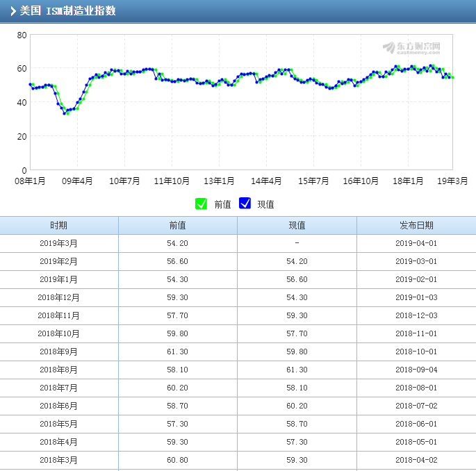This screenshot has width=476, height=471.
Task: Click the chevron arrow icon in the header
Action: tap(13, 11)
